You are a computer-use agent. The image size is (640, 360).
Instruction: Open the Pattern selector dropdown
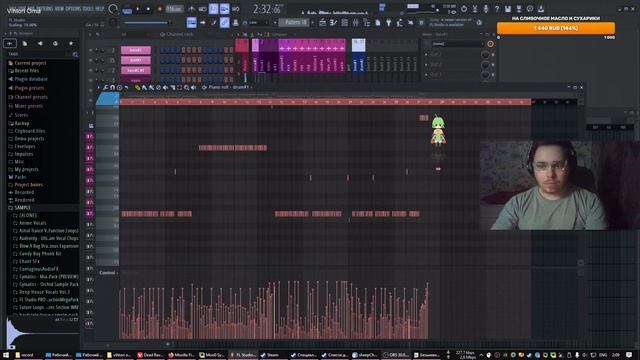[x=296, y=22]
